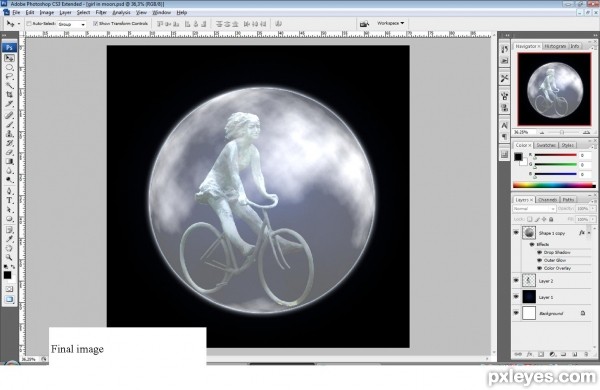This screenshot has height=390, width=600.
Task: Open the Auto-Select Group dropdown
Action: coord(72,24)
